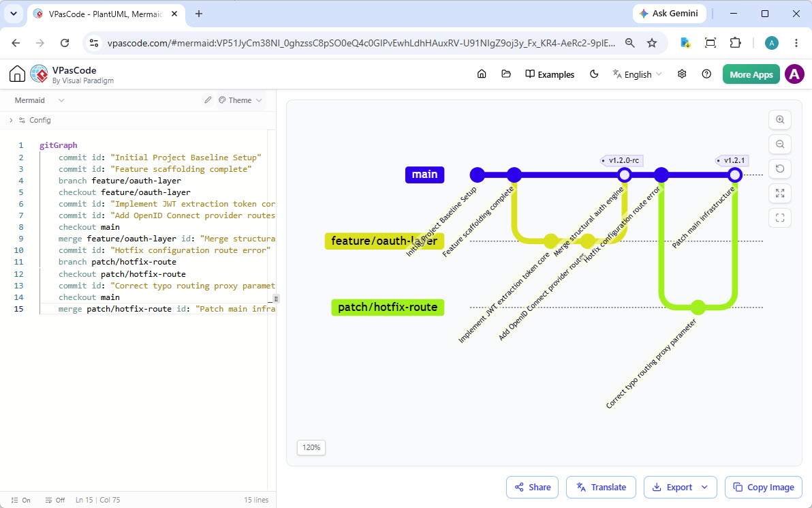Viewport: 812px width, 508px height.
Task: Click code line 'branch feature/oauth-layer'
Action: coord(120,181)
